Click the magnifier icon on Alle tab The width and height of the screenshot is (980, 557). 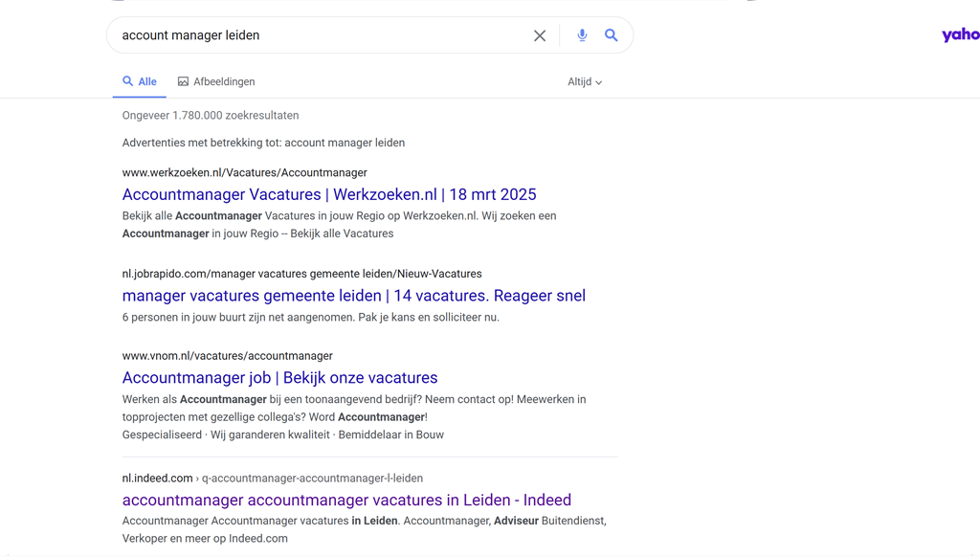(x=127, y=81)
